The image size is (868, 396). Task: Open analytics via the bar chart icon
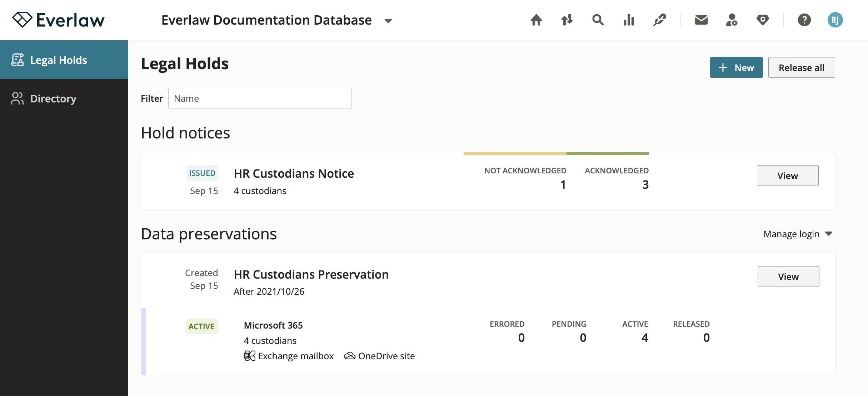[628, 20]
